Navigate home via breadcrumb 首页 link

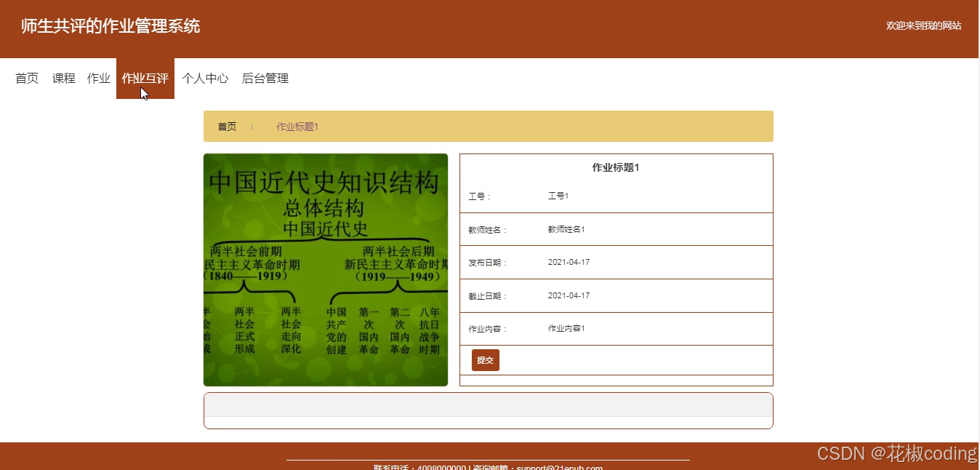pyautogui.click(x=226, y=126)
